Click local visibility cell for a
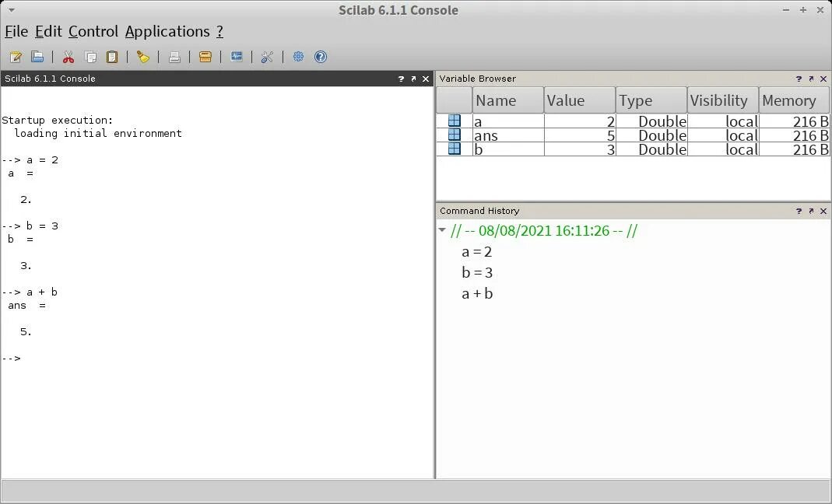This screenshot has width=832, height=504. tap(723, 121)
